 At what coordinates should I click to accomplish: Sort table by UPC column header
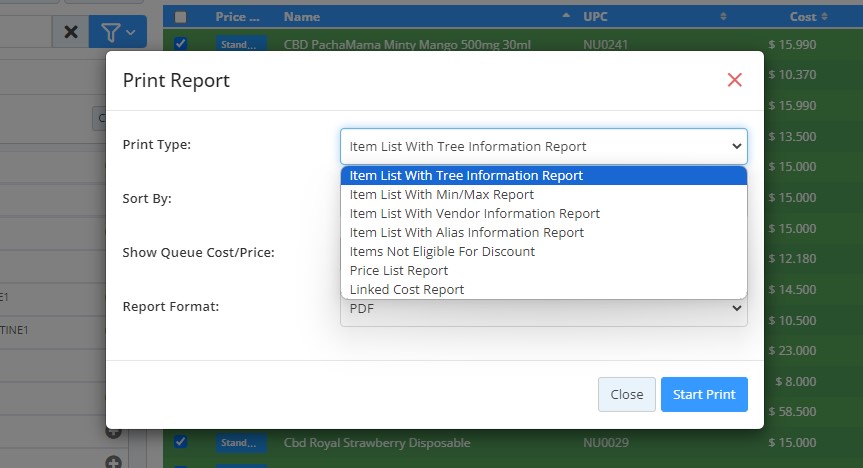[x=595, y=17]
